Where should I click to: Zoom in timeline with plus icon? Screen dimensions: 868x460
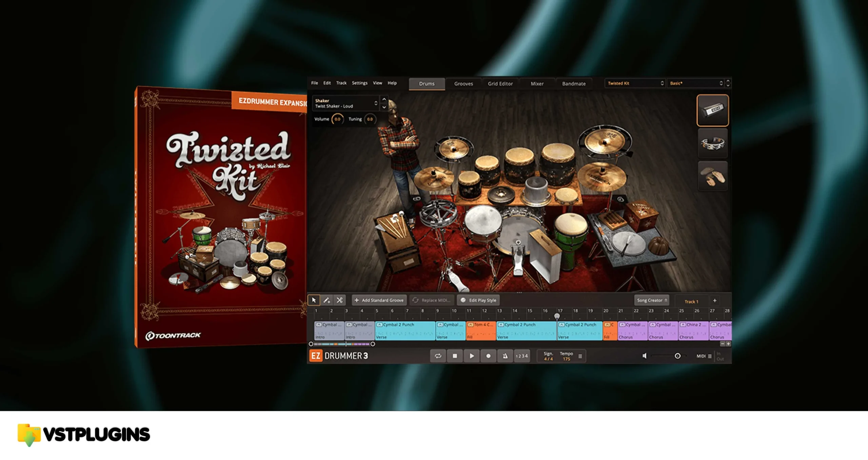click(728, 344)
